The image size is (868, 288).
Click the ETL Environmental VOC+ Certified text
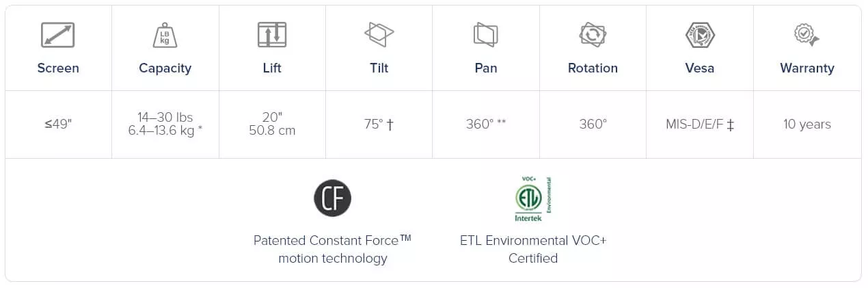click(x=533, y=249)
